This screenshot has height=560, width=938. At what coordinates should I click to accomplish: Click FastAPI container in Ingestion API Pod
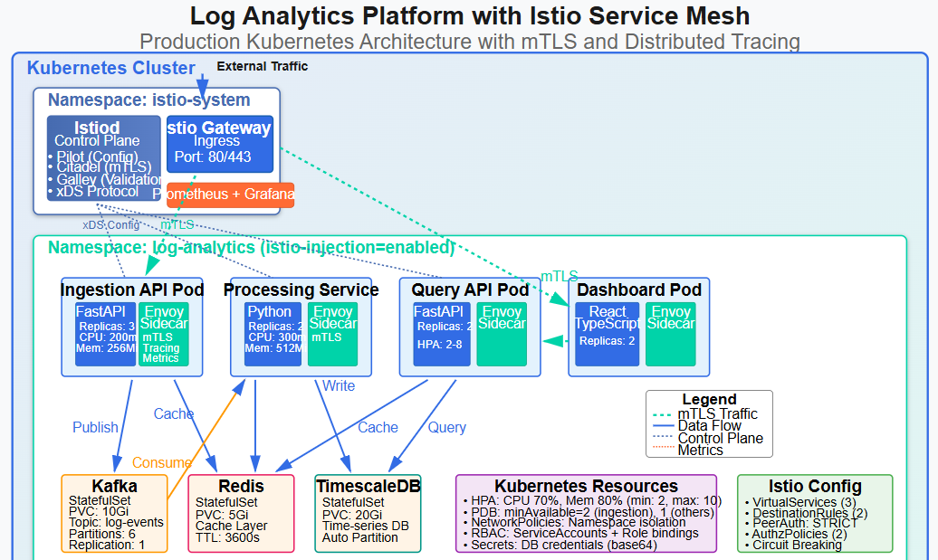[x=105, y=334]
